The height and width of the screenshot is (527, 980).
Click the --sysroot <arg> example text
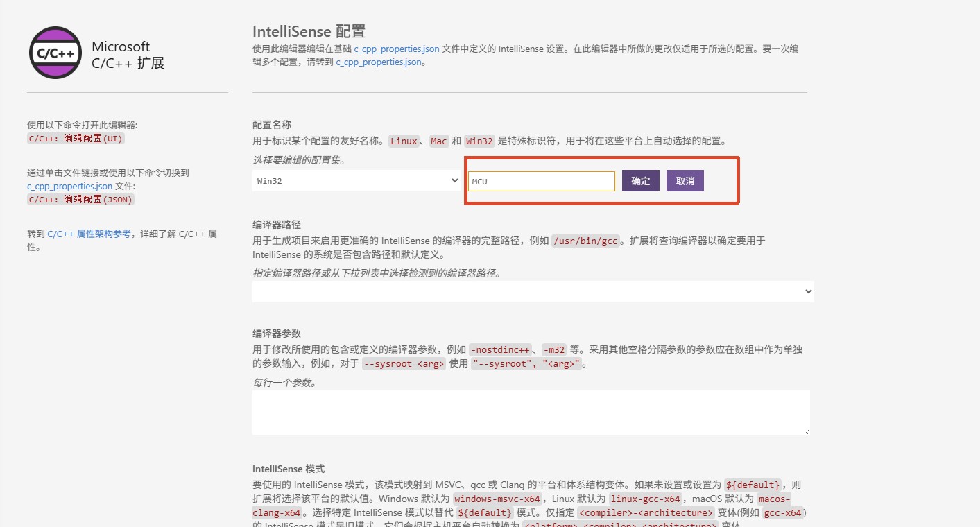pos(404,363)
